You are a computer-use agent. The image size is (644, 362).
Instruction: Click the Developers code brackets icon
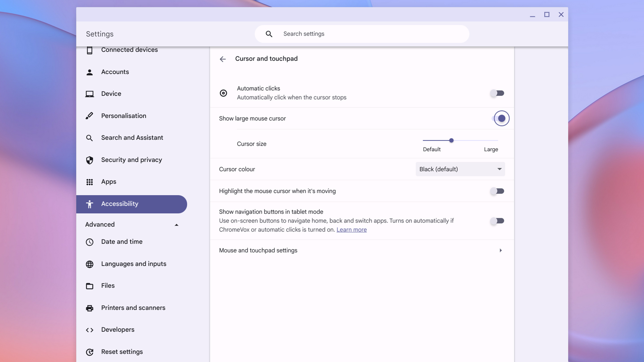click(90, 330)
